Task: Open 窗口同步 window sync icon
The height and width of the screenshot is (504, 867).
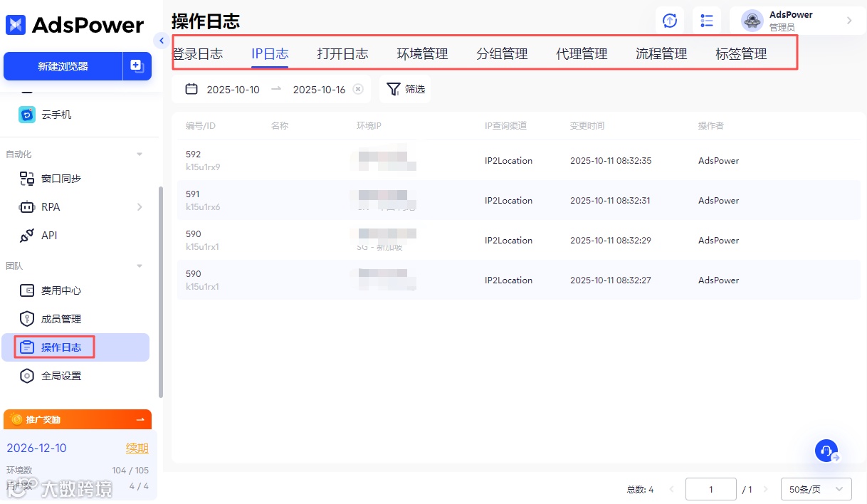Action: tap(27, 179)
